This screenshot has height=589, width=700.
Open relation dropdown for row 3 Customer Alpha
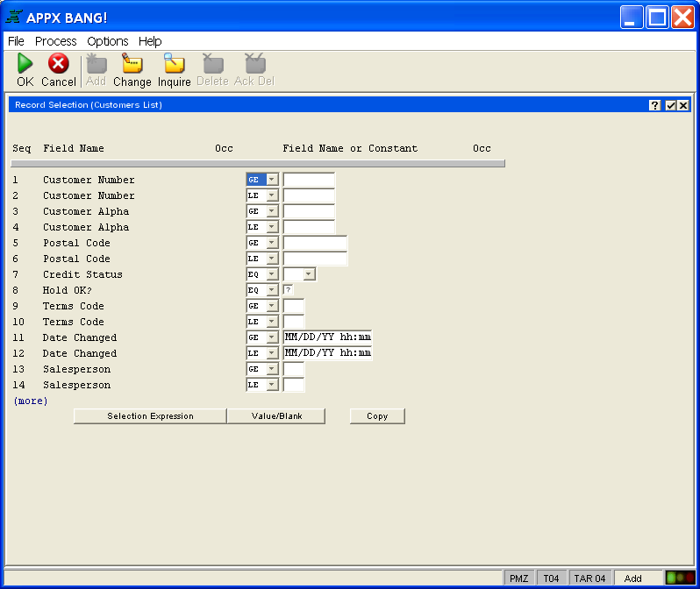[x=272, y=211]
